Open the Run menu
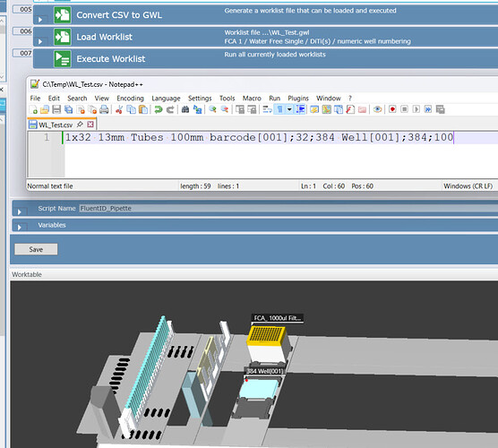The image size is (498, 448). point(274,99)
